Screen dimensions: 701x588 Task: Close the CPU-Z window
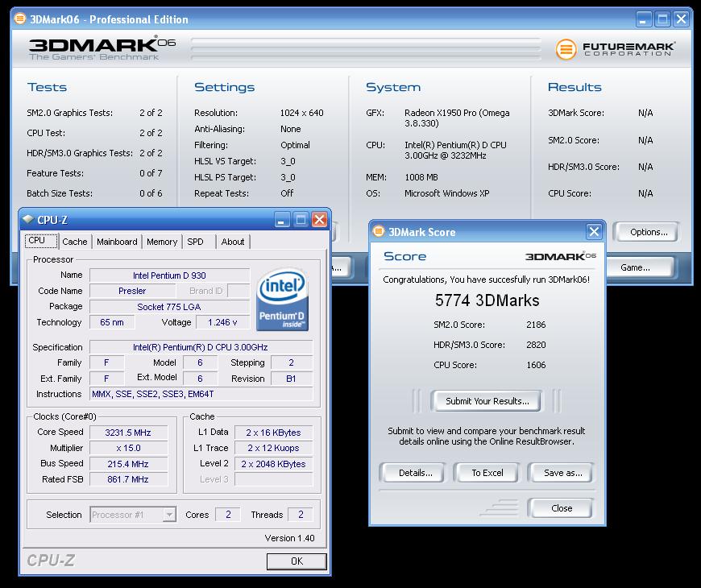pyautogui.click(x=319, y=220)
